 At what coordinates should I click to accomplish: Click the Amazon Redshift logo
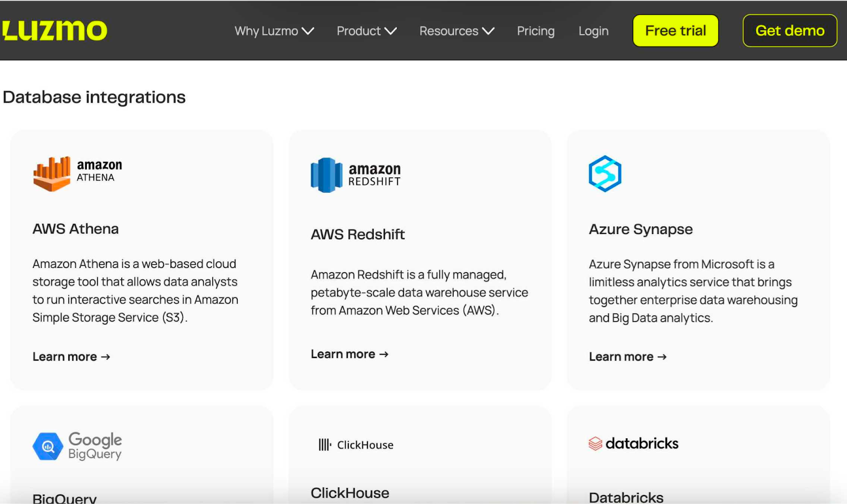pos(355,175)
